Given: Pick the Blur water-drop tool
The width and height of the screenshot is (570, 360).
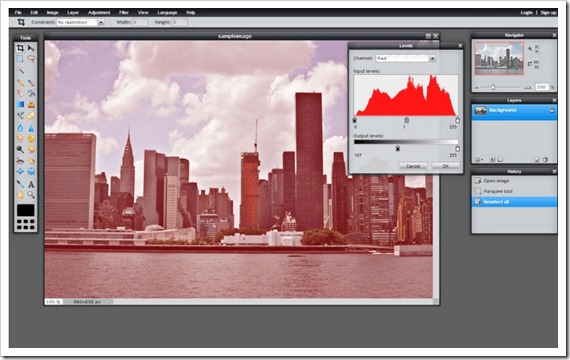Looking at the screenshot, I should coord(20,128).
